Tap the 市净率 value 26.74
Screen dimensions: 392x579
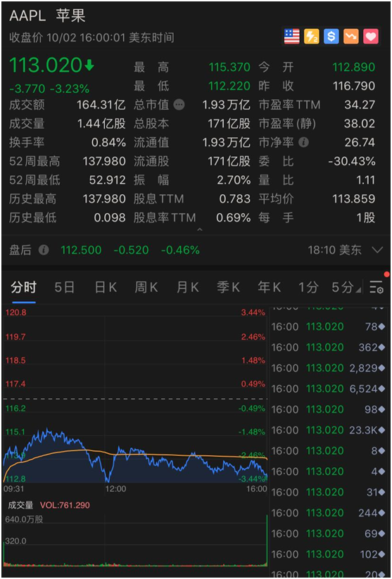pyautogui.click(x=360, y=143)
